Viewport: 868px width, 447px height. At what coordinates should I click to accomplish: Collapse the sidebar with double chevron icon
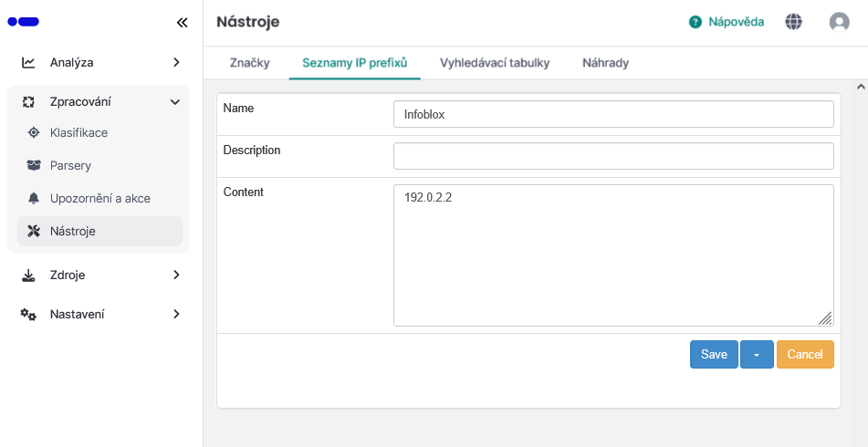[182, 23]
